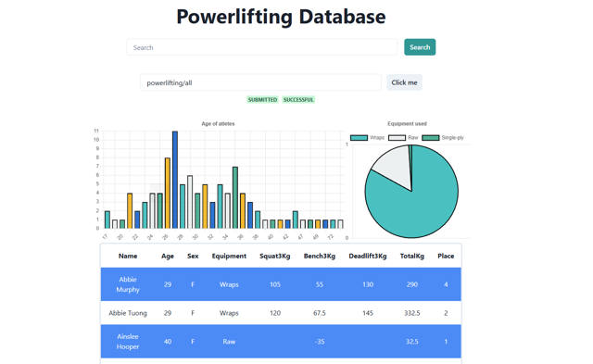Click the Sex column header

193,256
